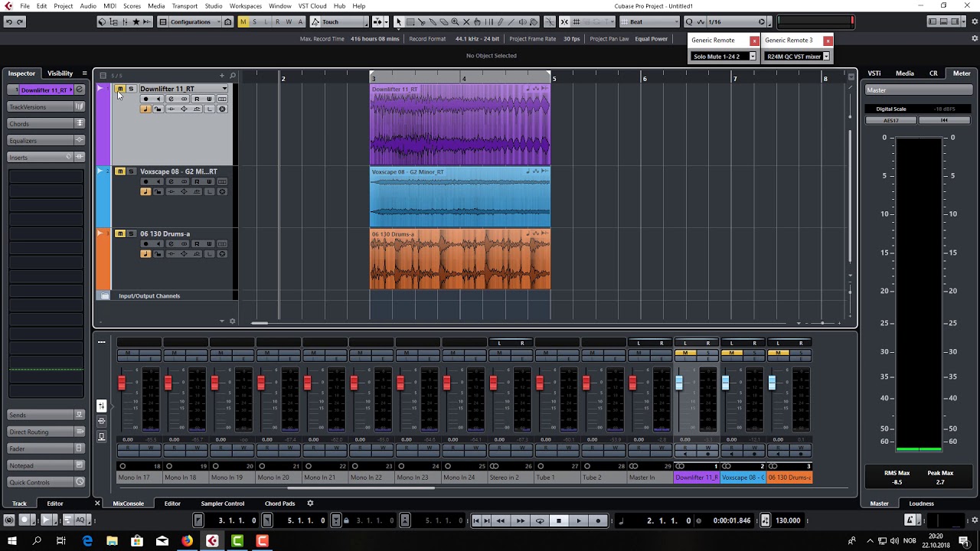Unmute the Downlifter 11_RT track
Screen dimensions: 980x551
(120, 89)
